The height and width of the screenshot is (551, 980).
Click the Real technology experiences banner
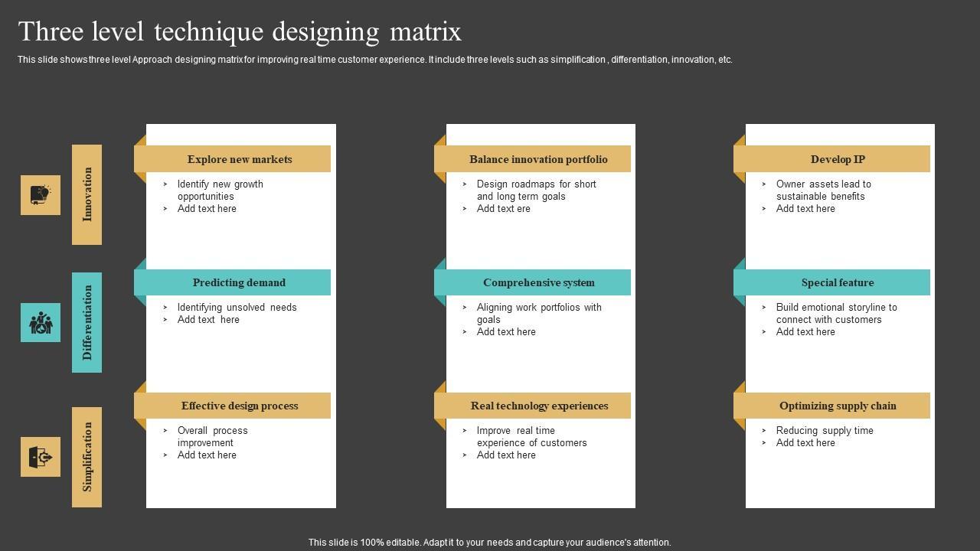533,406
